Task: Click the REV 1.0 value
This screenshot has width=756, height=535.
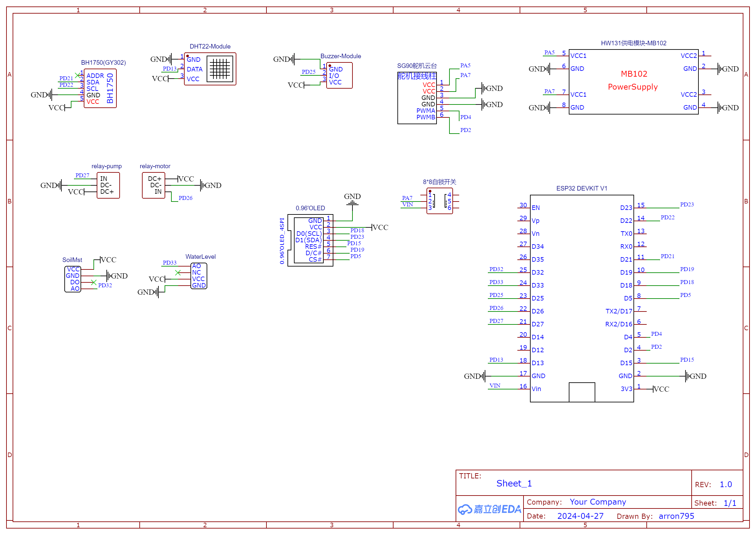Action: [x=726, y=485]
